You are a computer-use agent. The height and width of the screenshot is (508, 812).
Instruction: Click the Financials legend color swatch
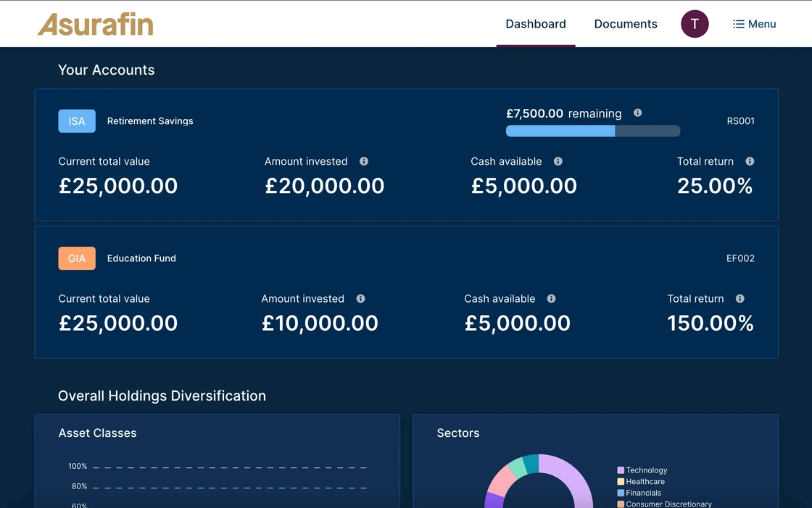[621, 493]
